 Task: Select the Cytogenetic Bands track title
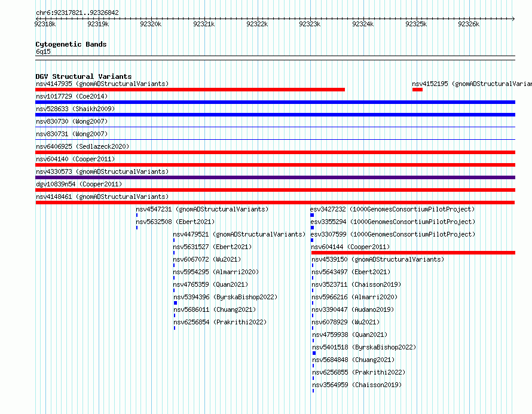click(71, 44)
